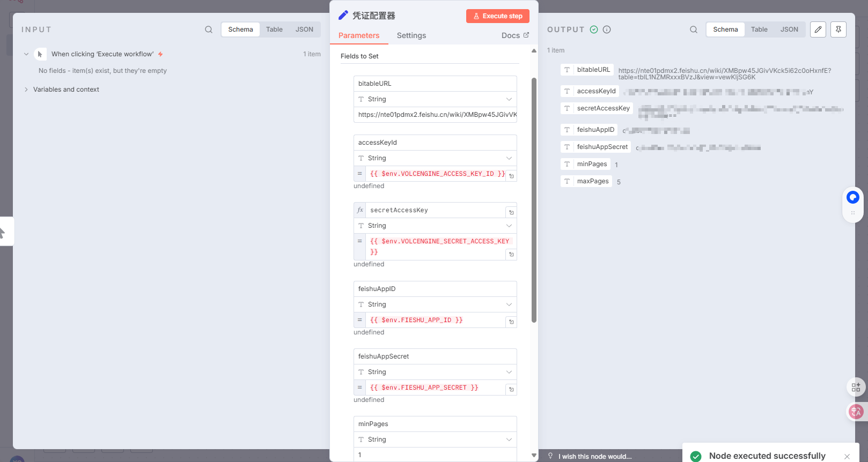Open expression editor for feishuAppSecret value
The width and height of the screenshot is (868, 462).
pos(512,390)
